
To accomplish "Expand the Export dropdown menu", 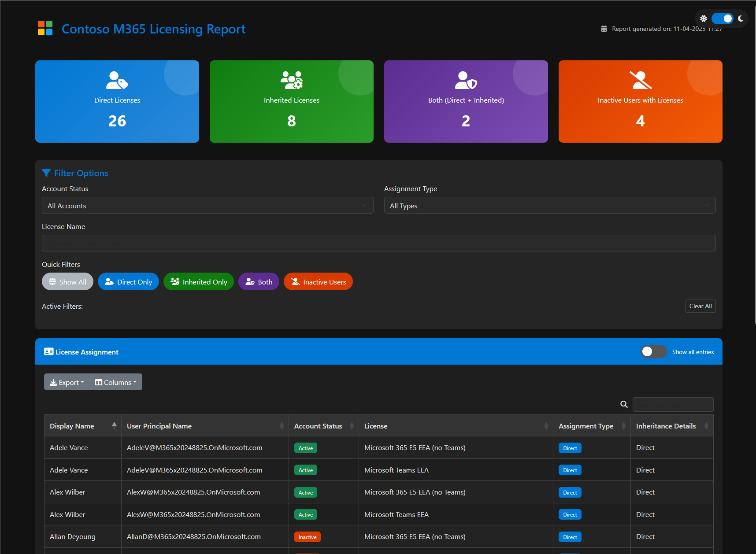I will point(67,382).
